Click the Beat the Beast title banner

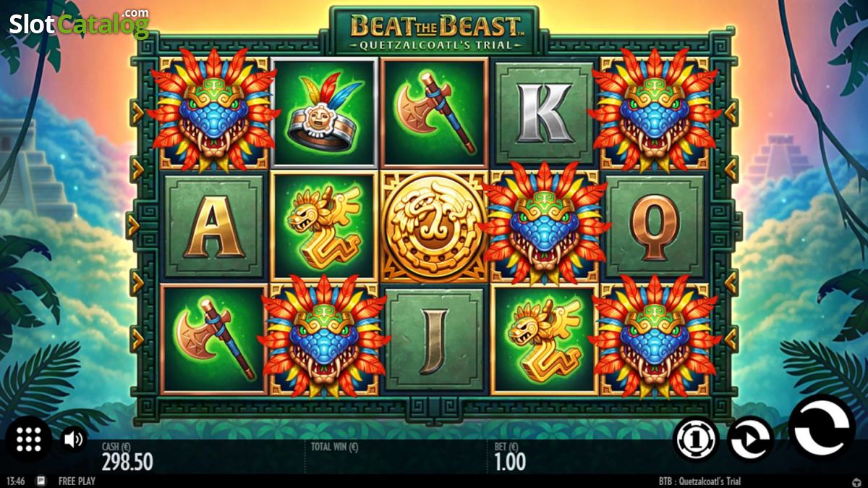(434, 30)
